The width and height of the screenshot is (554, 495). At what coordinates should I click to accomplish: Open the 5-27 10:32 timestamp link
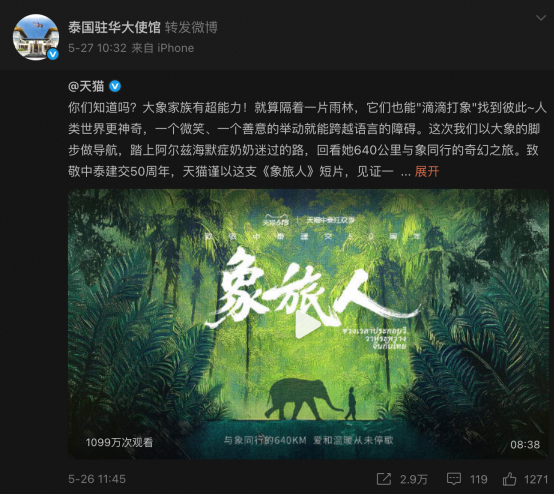97,48
